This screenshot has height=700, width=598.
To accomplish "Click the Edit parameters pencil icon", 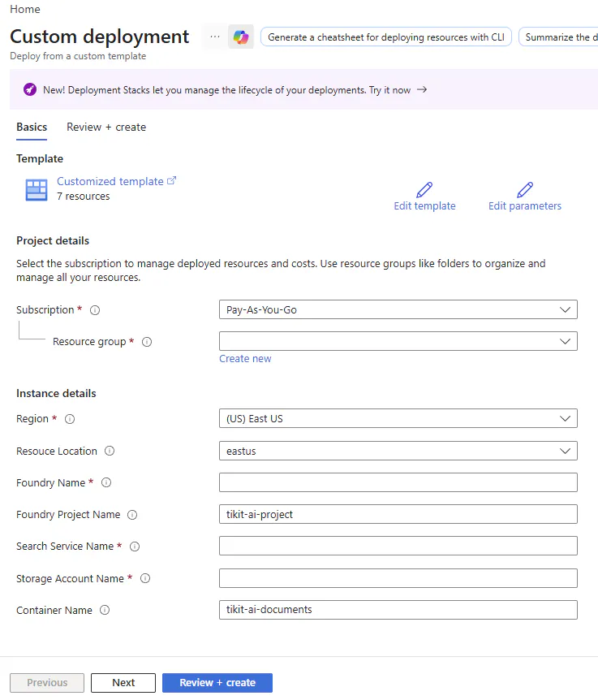I will [525, 190].
